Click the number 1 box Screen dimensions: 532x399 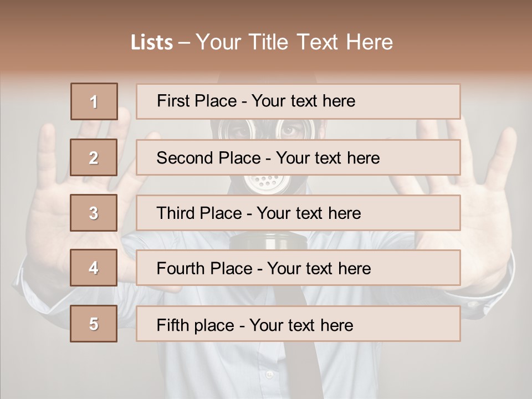pos(94,101)
